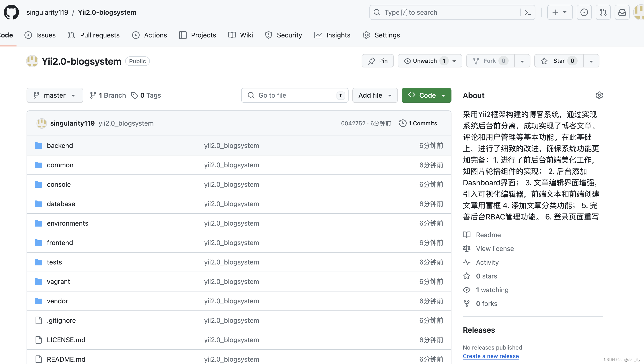Screen dimensions: 644x364
Task: Open the pull requests icon in top header
Action: point(603,12)
